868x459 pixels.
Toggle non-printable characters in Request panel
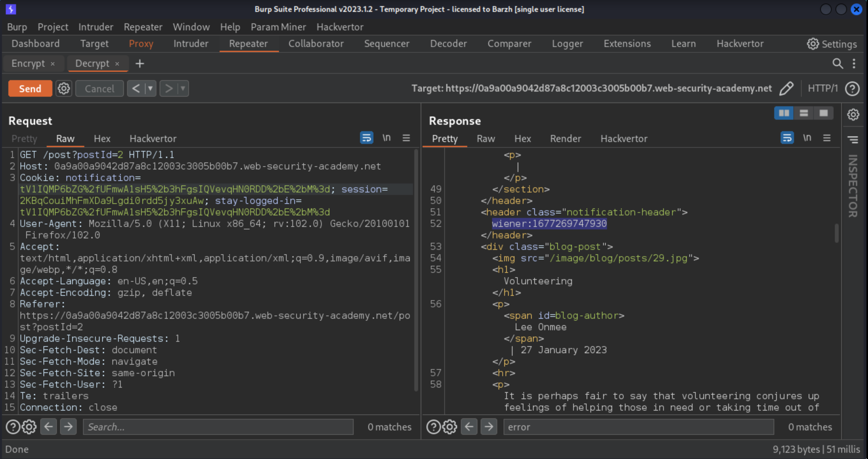pos(386,138)
